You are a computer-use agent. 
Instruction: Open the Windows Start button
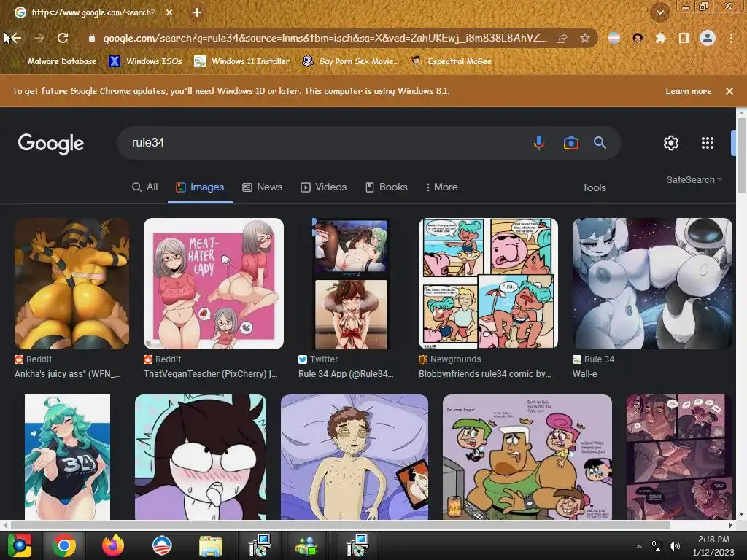[x=20, y=545]
